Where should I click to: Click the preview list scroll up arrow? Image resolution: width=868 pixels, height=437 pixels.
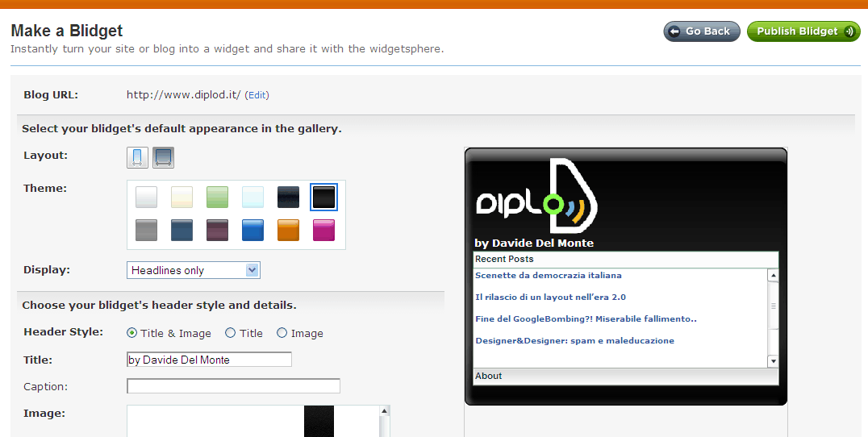pyautogui.click(x=773, y=275)
